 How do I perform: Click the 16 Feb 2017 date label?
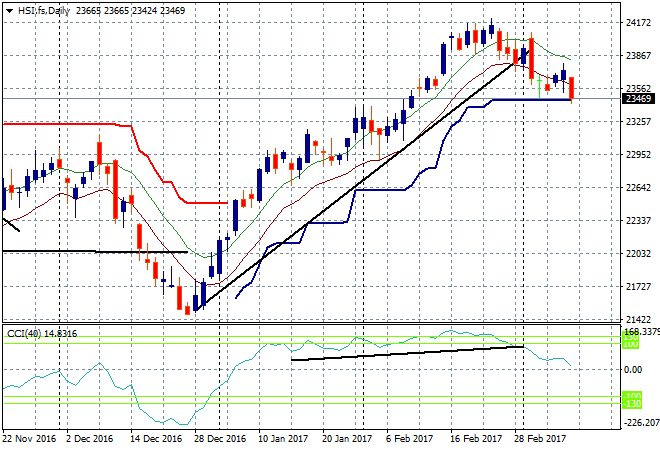point(476,439)
